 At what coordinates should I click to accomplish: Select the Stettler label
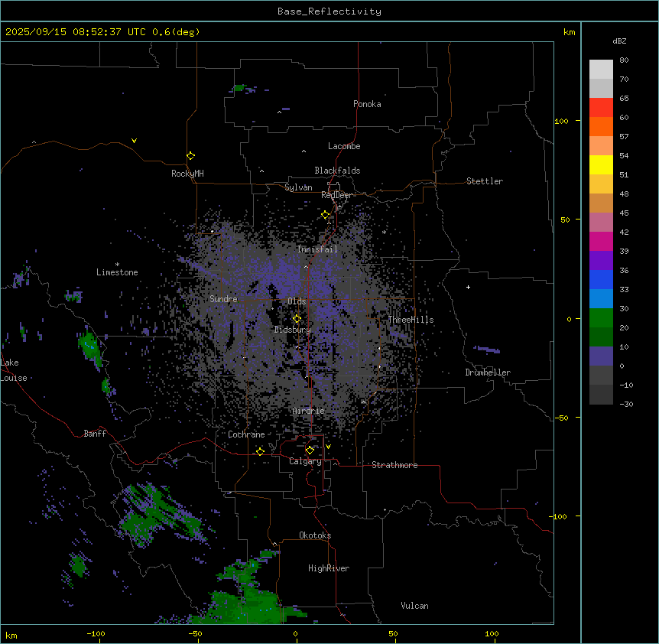(485, 181)
